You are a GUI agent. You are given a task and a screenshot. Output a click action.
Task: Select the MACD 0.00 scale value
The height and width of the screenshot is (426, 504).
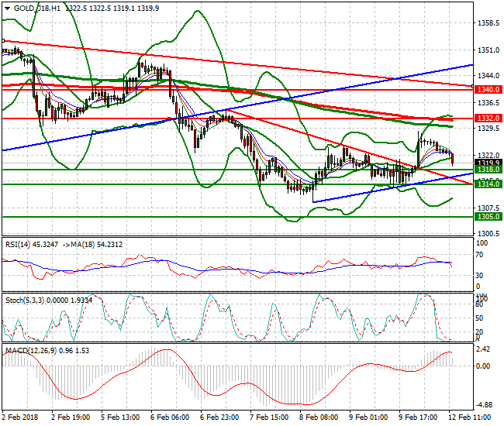484,366
